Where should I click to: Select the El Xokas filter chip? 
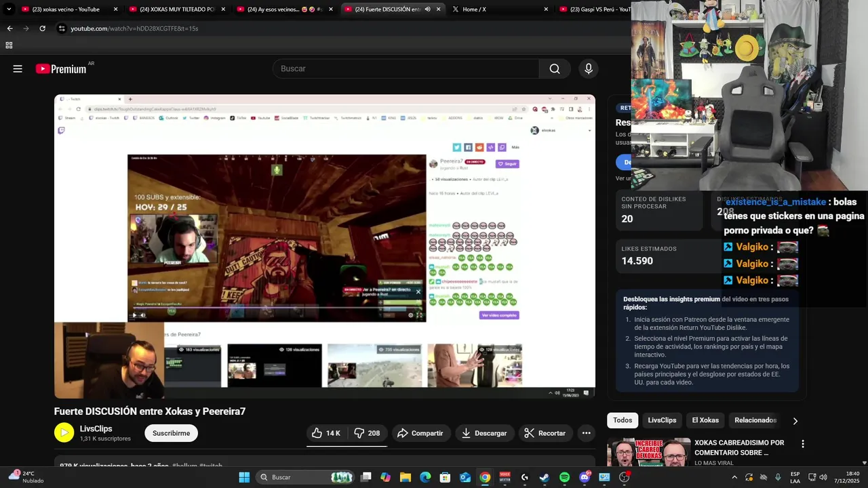coord(705,420)
